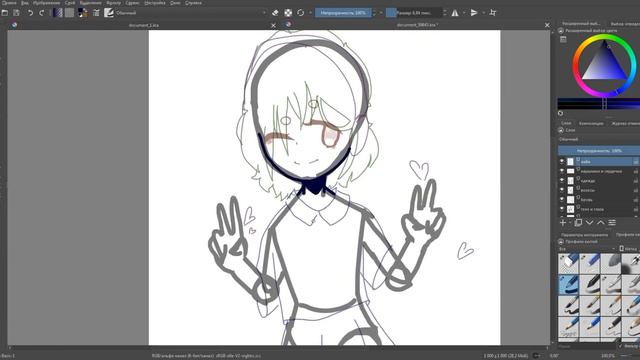This screenshot has width=640, height=360.
Task: Open color selector settings icon beside the wheel
Action: coord(563,40)
